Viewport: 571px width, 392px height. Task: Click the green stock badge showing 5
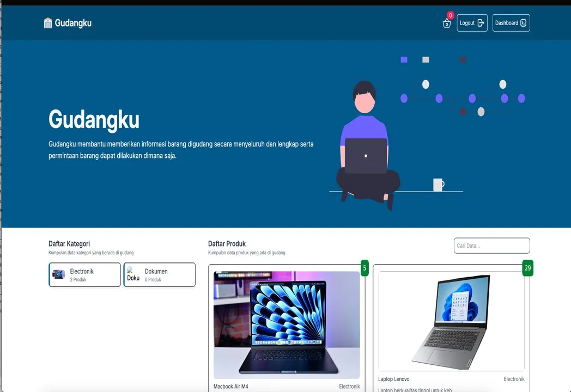point(365,268)
